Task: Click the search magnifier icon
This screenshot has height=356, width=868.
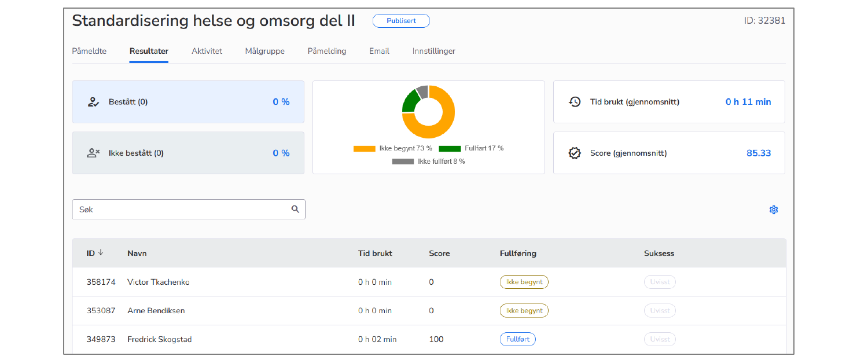Action: click(295, 210)
